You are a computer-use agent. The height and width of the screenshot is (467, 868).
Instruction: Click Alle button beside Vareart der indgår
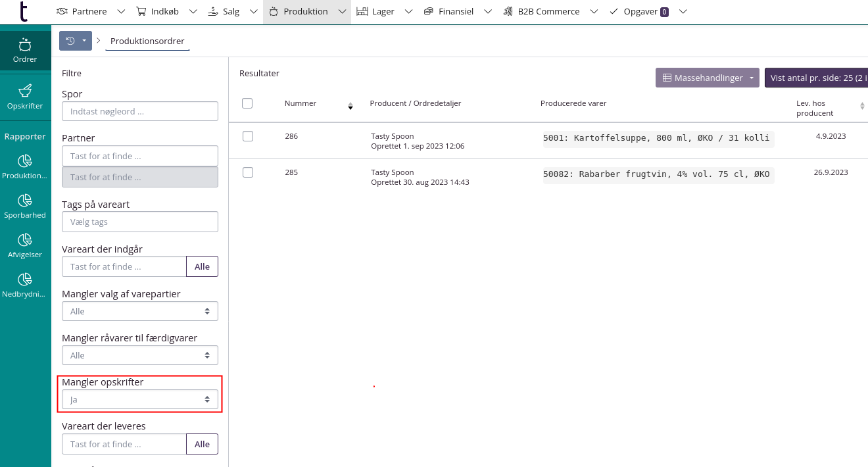pyautogui.click(x=202, y=266)
